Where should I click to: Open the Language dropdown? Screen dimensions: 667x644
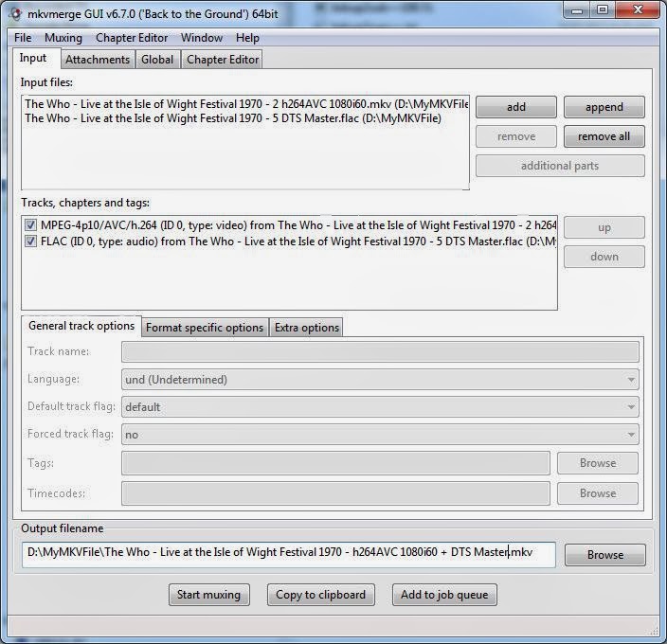pos(380,379)
